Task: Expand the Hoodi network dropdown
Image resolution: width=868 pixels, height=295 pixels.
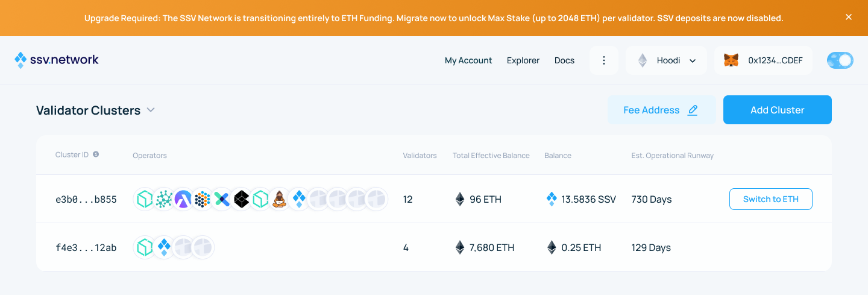Action: coord(667,60)
